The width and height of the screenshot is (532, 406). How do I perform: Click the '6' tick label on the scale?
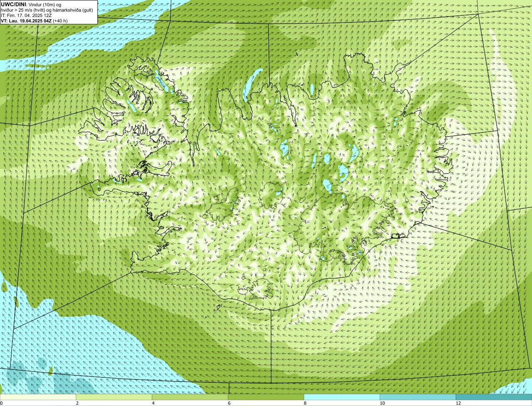point(229,403)
